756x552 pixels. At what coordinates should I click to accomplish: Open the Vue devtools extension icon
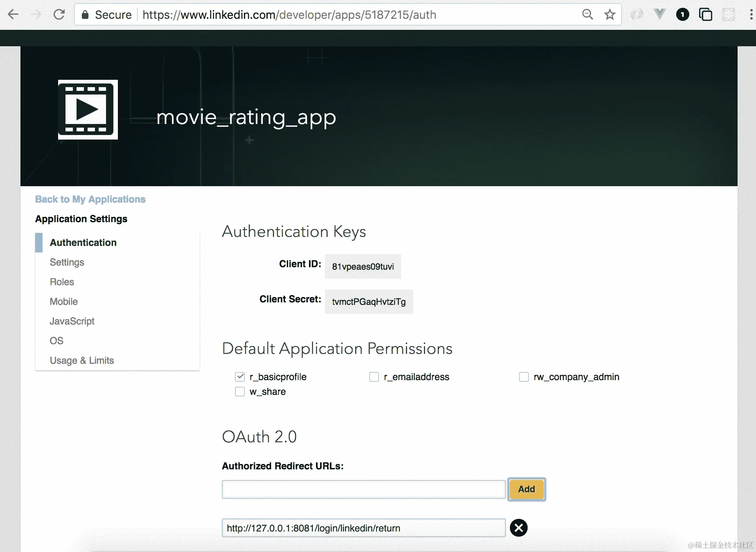pos(659,15)
